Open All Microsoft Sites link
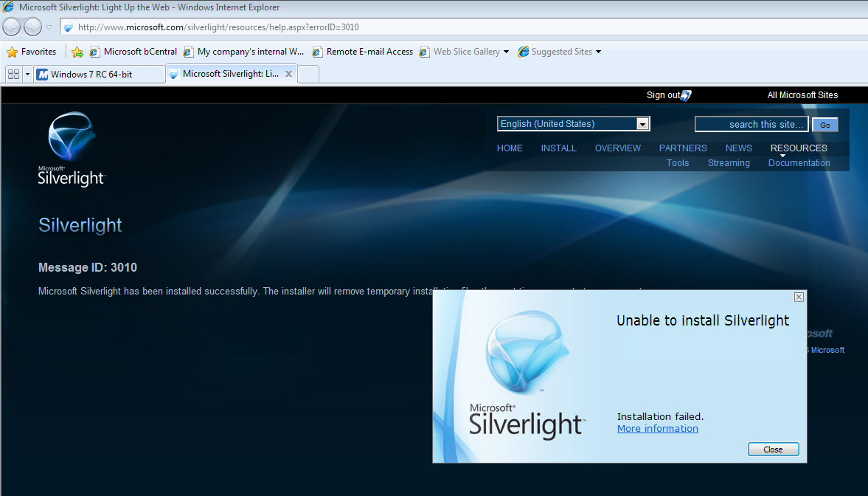This screenshot has width=868, height=496. [x=802, y=94]
